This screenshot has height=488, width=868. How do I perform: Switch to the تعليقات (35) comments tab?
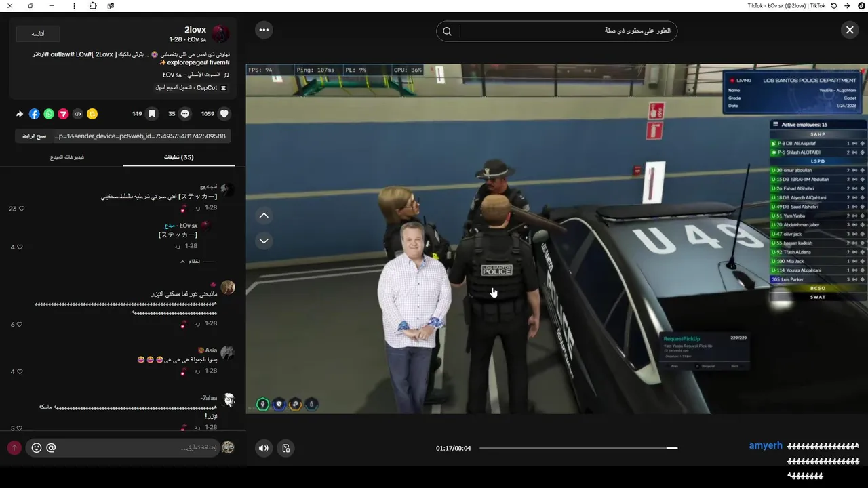179,157
